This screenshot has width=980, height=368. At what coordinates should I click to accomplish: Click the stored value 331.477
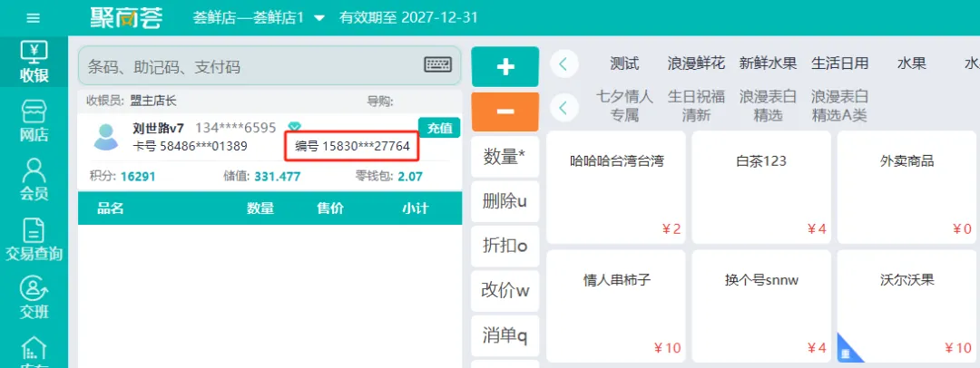coord(277,177)
